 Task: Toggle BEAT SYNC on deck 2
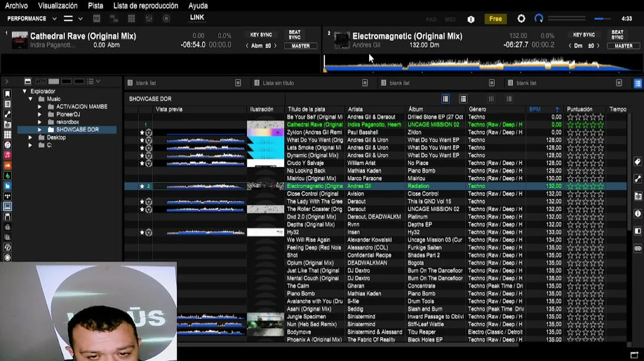tap(617, 35)
